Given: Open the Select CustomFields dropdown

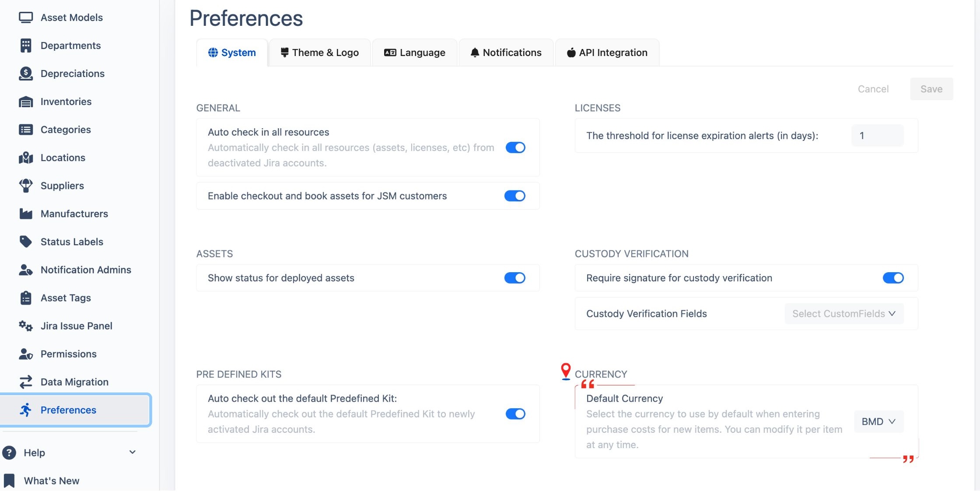Looking at the screenshot, I should pyautogui.click(x=843, y=314).
